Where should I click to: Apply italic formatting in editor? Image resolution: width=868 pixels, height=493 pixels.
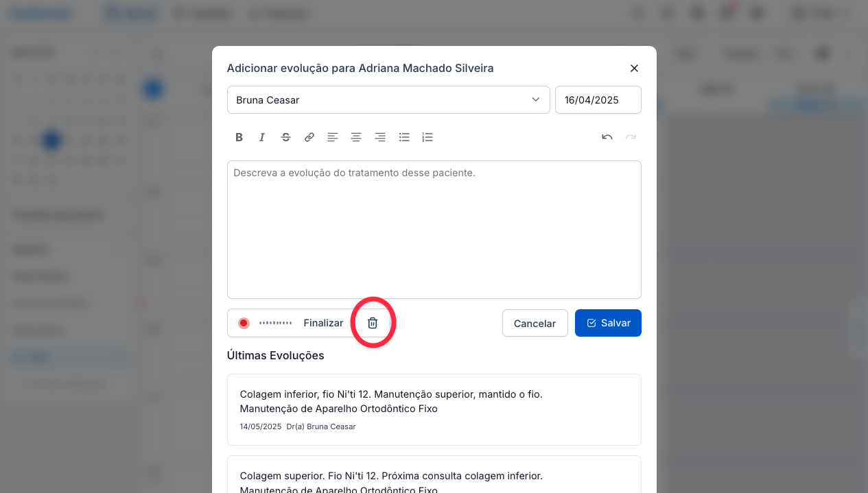tap(262, 137)
